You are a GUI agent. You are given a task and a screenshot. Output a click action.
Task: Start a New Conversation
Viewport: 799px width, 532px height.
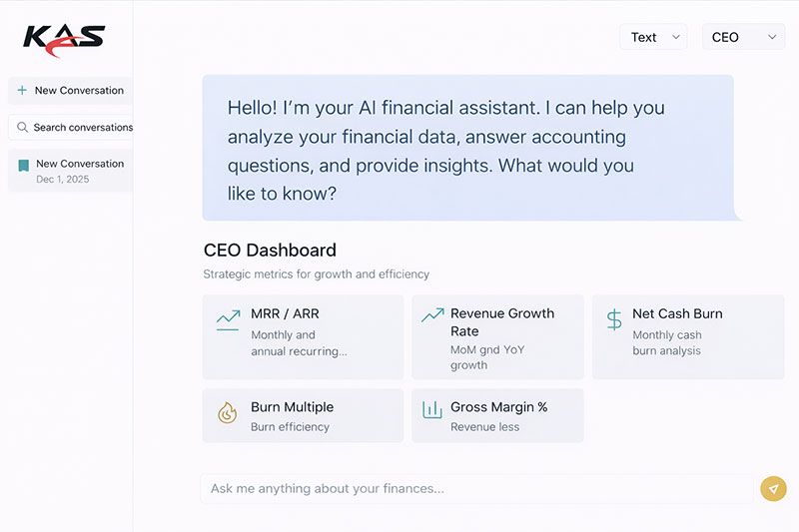pyautogui.click(x=79, y=90)
